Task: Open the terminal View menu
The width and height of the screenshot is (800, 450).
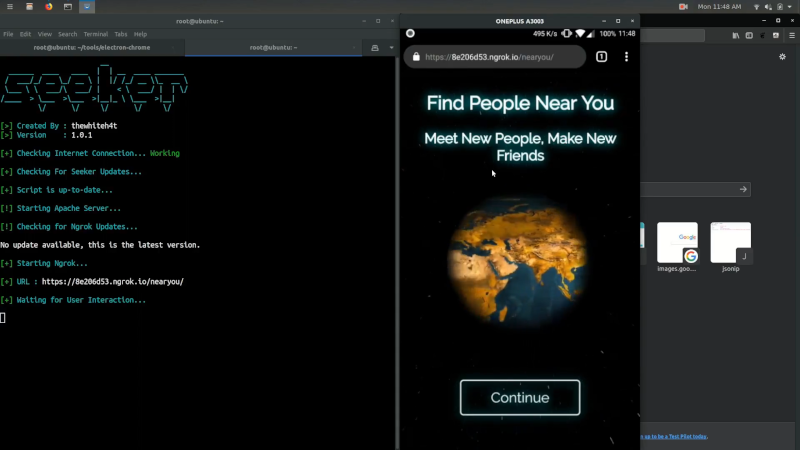Action: [x=44, y=34]
